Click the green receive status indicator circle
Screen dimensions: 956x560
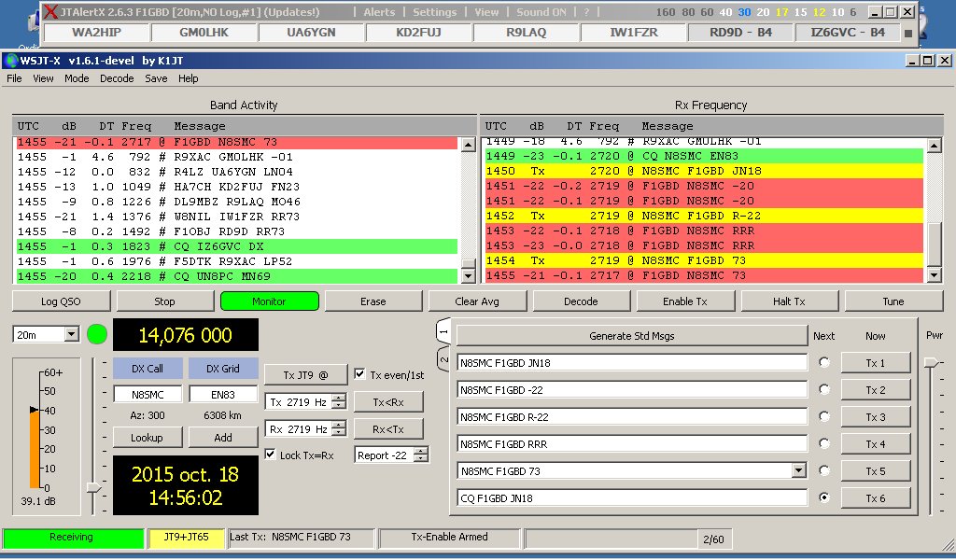(x=97, y=334)
